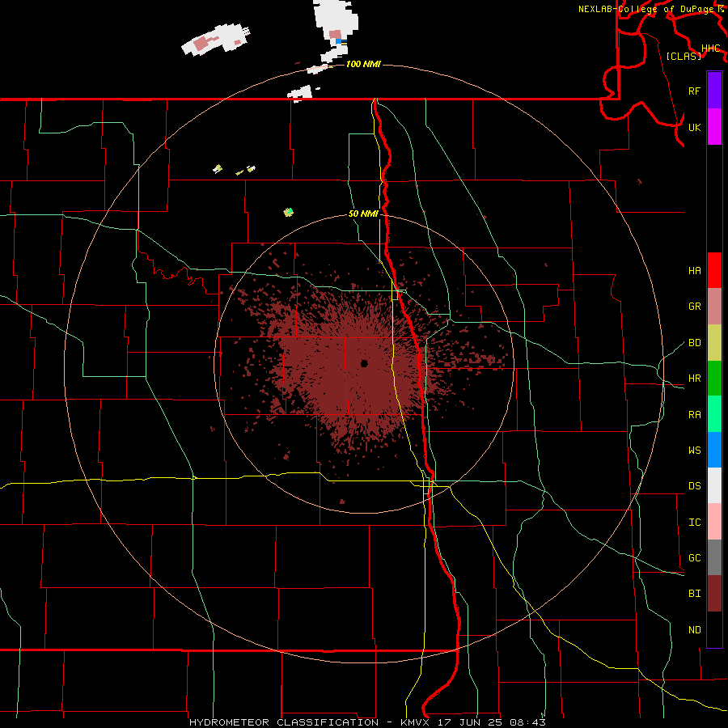Select the GR graupel color swatch

coord(714,307)
